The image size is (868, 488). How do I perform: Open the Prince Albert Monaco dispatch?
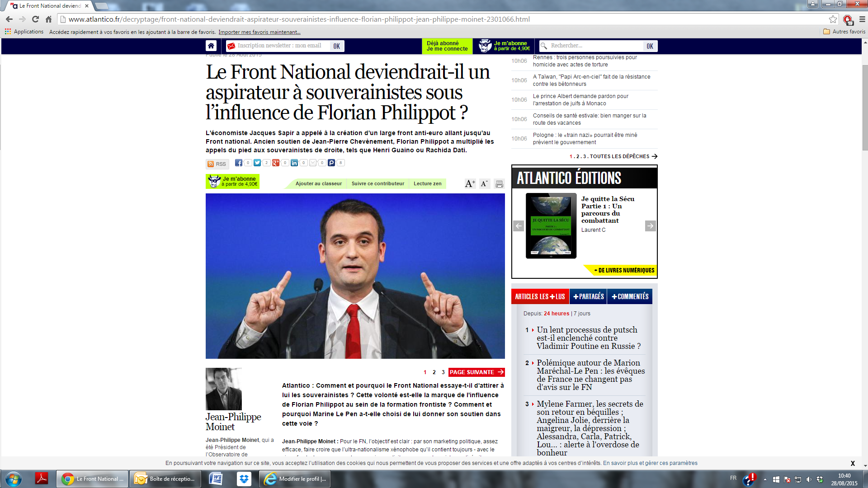tap(581, 100)
